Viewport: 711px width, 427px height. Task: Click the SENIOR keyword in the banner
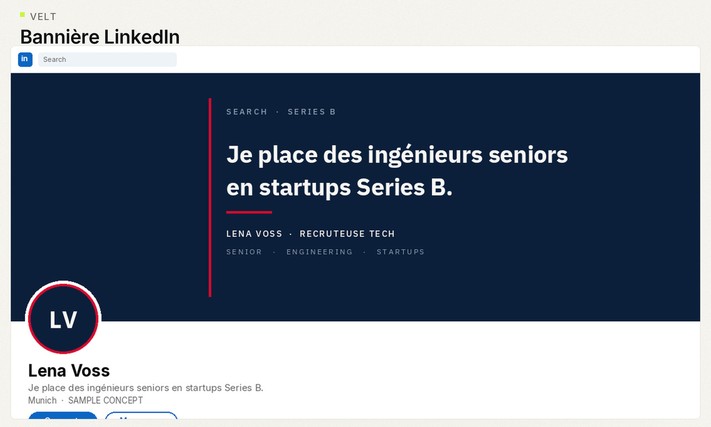point(244,252)
